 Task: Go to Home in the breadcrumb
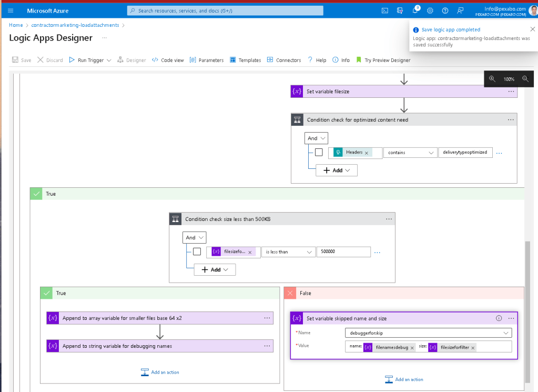(16, 25)
